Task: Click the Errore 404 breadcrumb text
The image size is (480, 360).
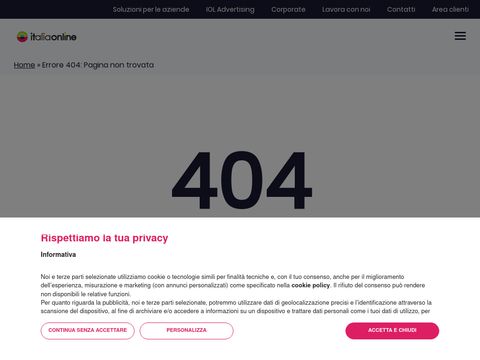Action: 98,65
